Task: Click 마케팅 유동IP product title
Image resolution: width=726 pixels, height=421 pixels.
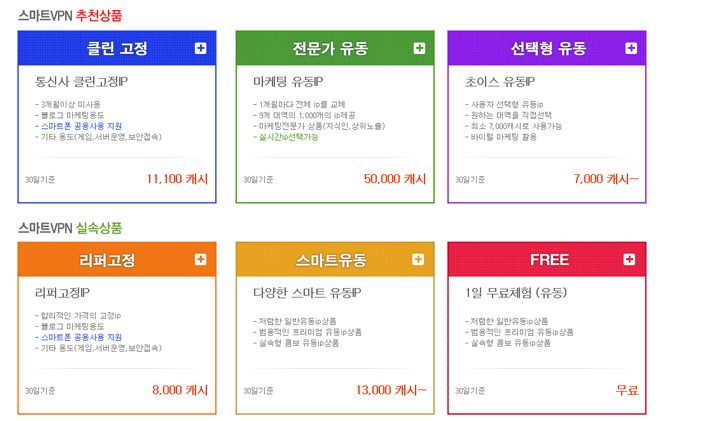Action: tap(289, 82)
